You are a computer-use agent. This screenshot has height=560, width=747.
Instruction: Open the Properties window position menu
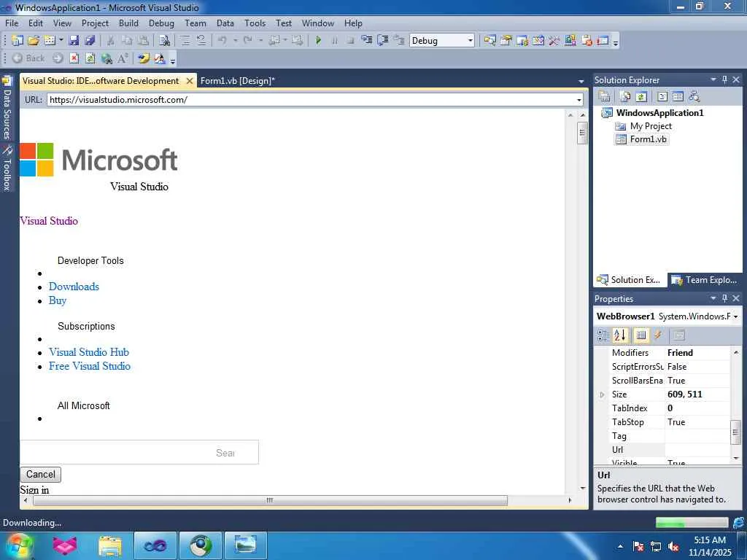tap(713, 298)
